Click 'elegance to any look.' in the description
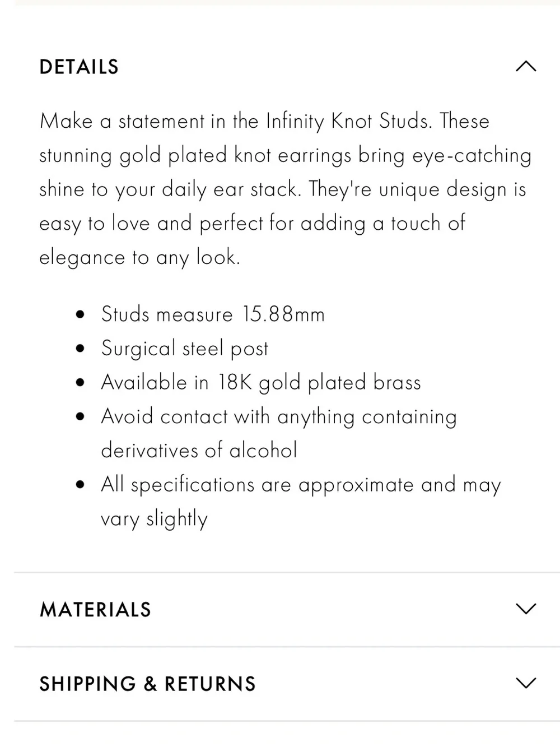Viewport: 560px width, 747px height. (x=139, y=258)
